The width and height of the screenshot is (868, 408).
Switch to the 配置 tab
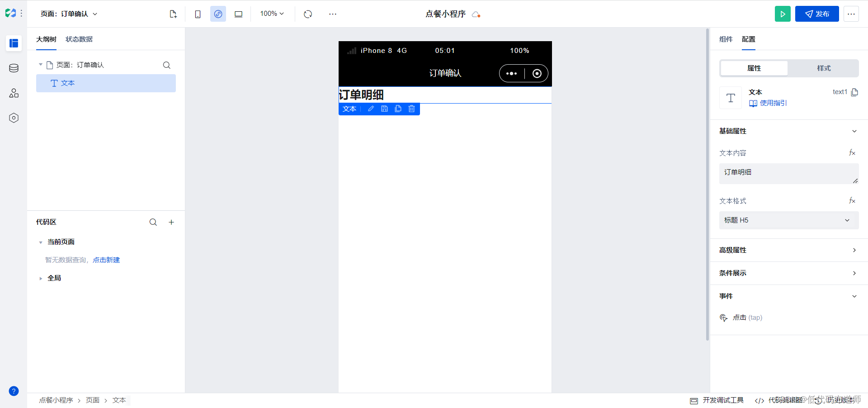click(749, 39)
